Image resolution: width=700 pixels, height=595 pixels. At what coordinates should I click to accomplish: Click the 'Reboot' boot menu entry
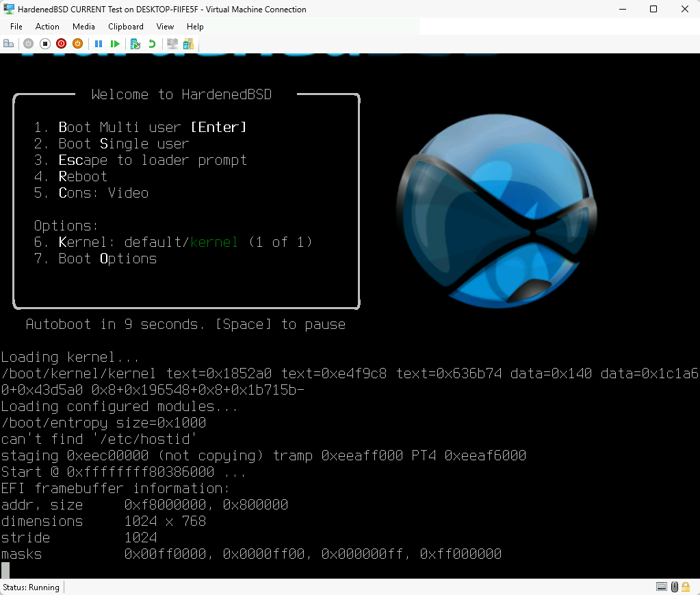[x=70, y=176]
